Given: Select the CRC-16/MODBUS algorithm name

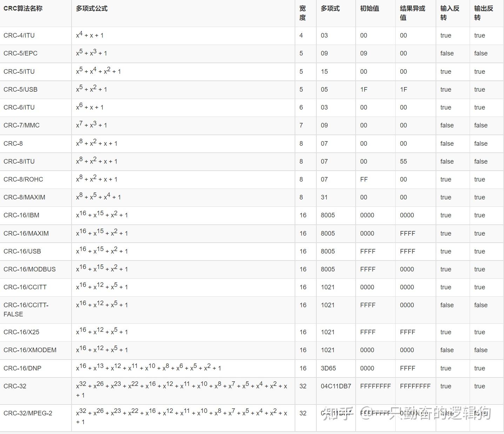Looking at the screenshot, I should (30, 269).
